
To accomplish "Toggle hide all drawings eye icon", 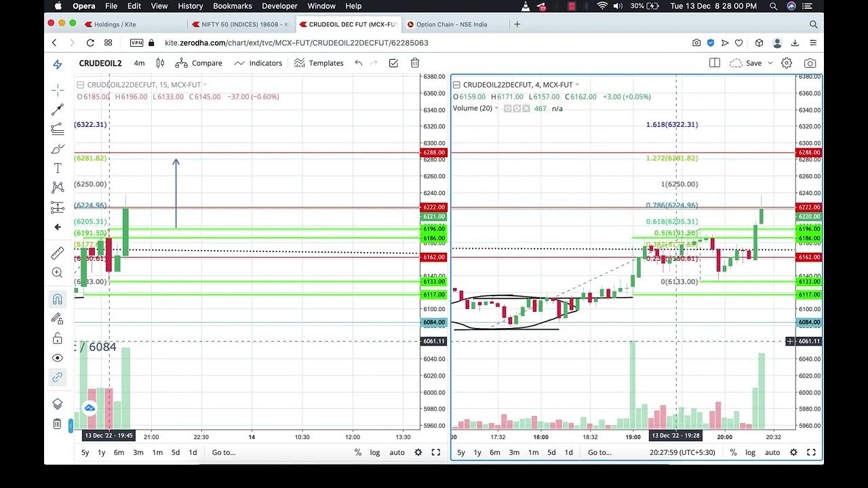I will pos(58,358).
